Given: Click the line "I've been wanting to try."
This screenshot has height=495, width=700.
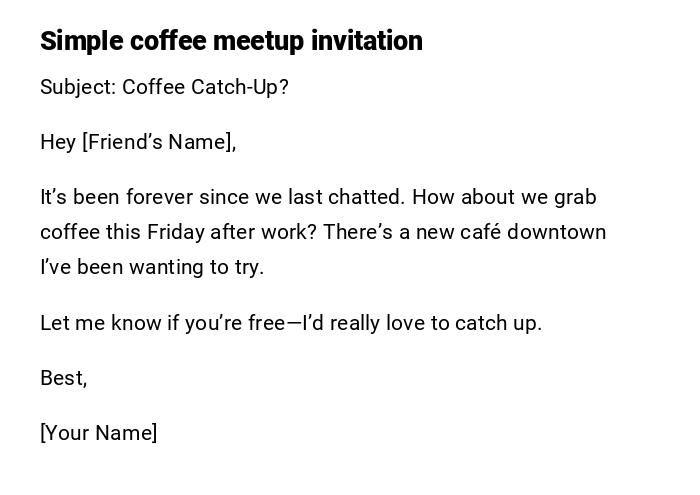Looking at the screenshot, I should (152, 267).
